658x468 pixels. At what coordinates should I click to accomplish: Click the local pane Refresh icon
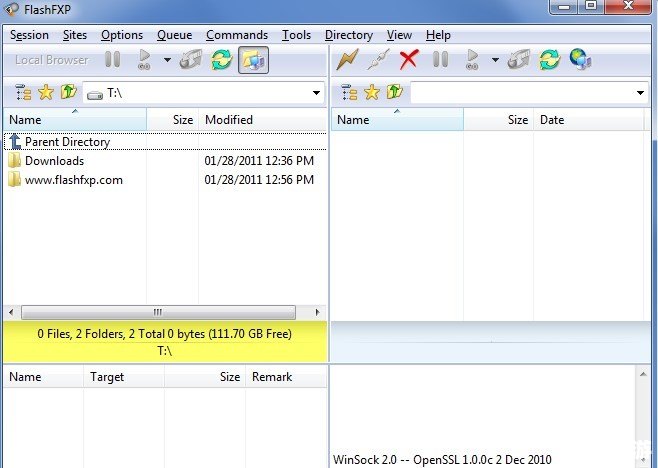(222, 60)
